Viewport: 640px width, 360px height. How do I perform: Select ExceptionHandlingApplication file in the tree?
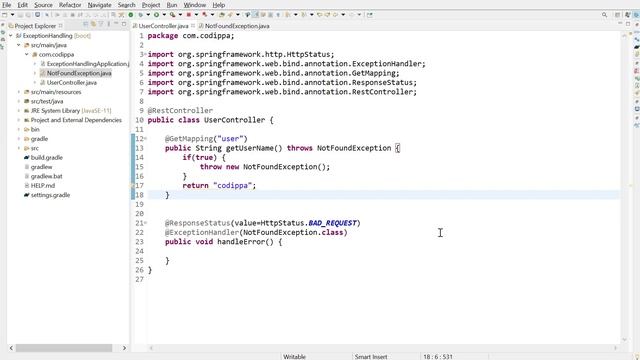click(x=88, y=64)
